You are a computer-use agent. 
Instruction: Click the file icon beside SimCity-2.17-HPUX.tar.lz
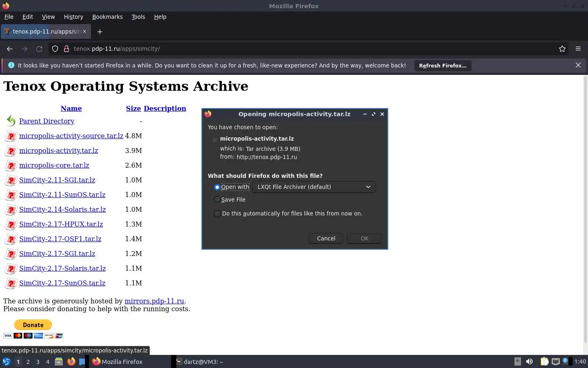click(x=11, y=224)
